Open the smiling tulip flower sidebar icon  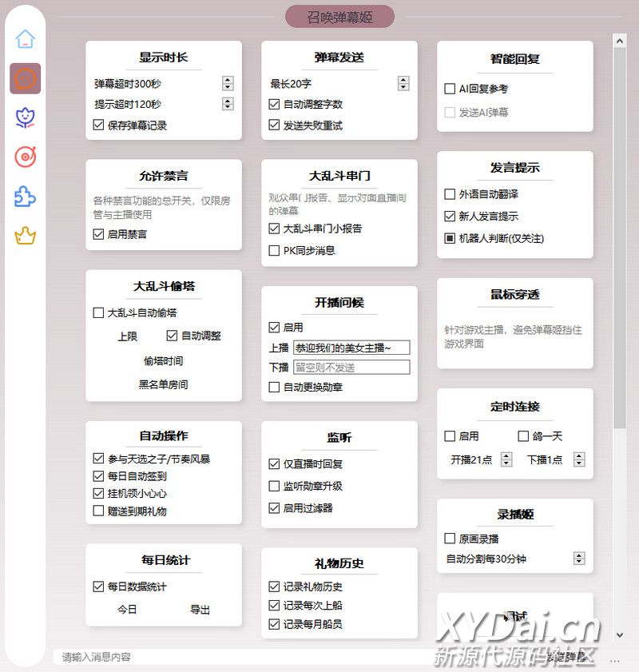26,117
